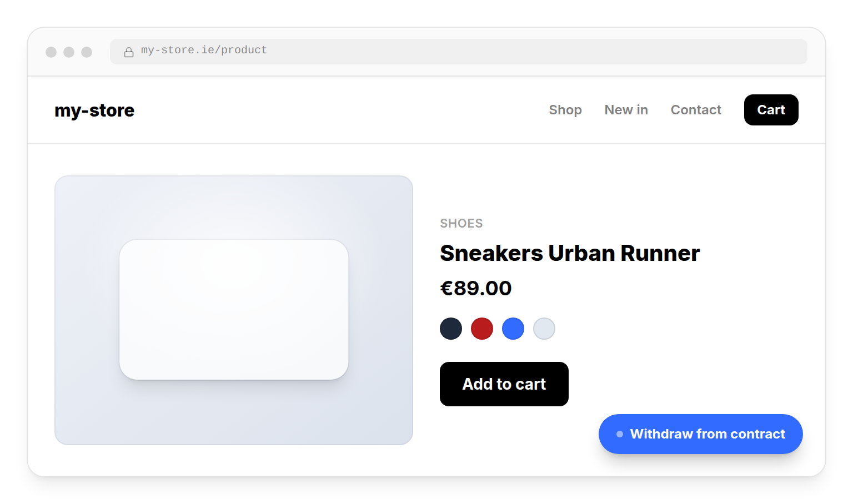Click the padlock icon in address bar
Viewport: 853px width, 504px height.
tap(129, 52)
